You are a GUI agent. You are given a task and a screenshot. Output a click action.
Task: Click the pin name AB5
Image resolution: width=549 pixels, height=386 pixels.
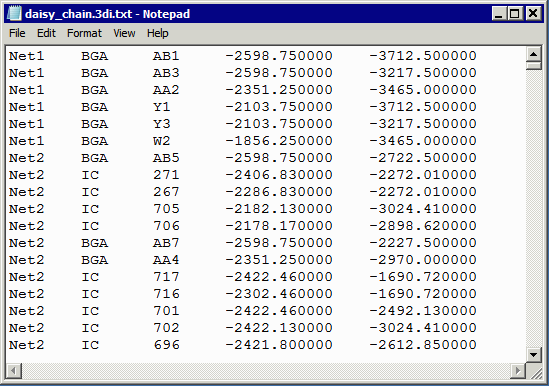[x=166, y=158]
